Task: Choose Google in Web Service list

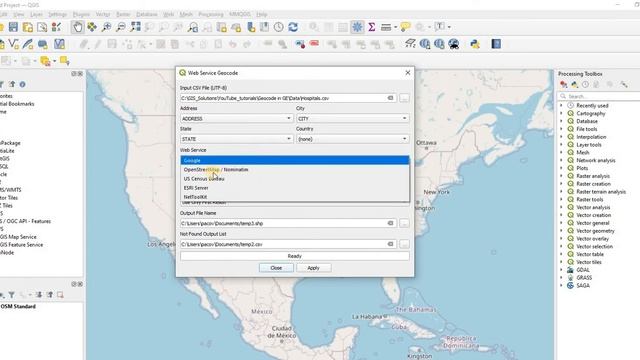Action: (295, 160)
